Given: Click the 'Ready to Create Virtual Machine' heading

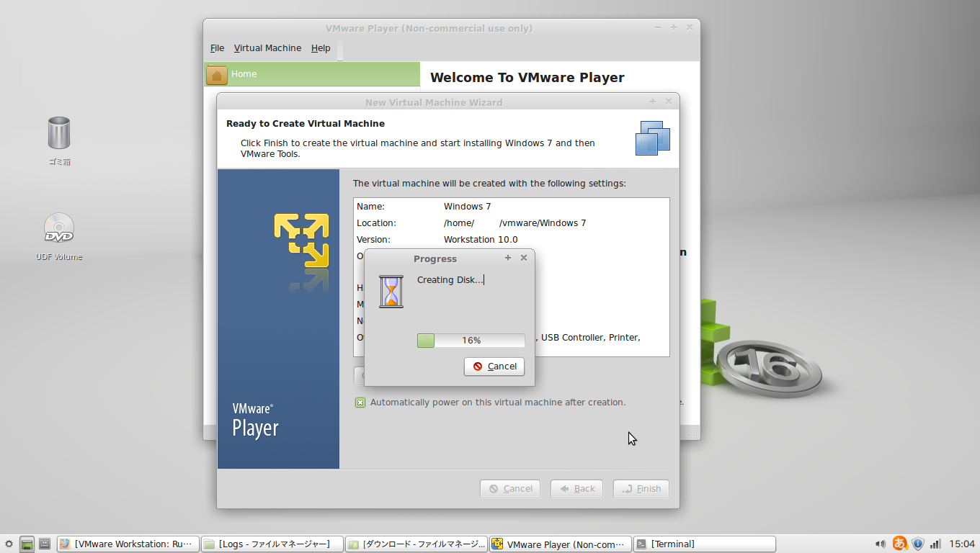Looking at the screenshot, I should click(306, 124).
